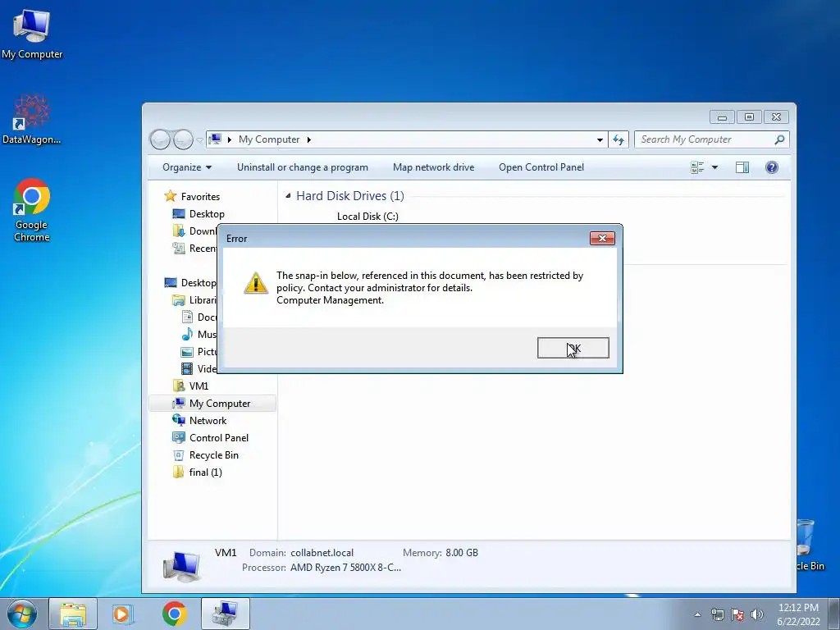
Task: Open the Google Chrome desktop shortcut
Action: (x=32, y=210)
